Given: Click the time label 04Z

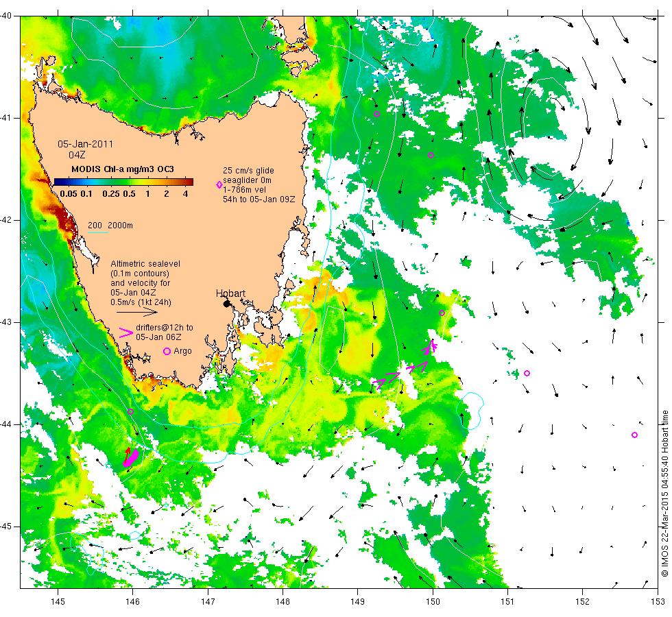Looking at the screenshot, I should pos(77,155).
